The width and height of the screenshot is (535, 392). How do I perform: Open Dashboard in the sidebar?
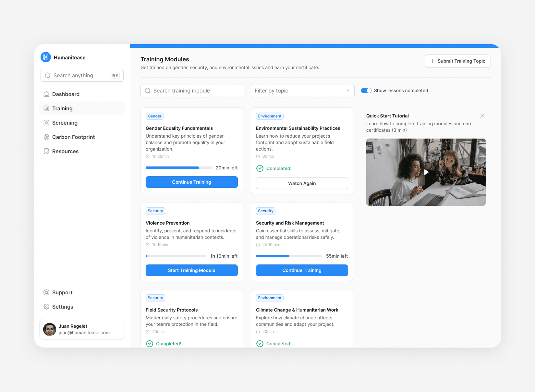coord(82,94)
